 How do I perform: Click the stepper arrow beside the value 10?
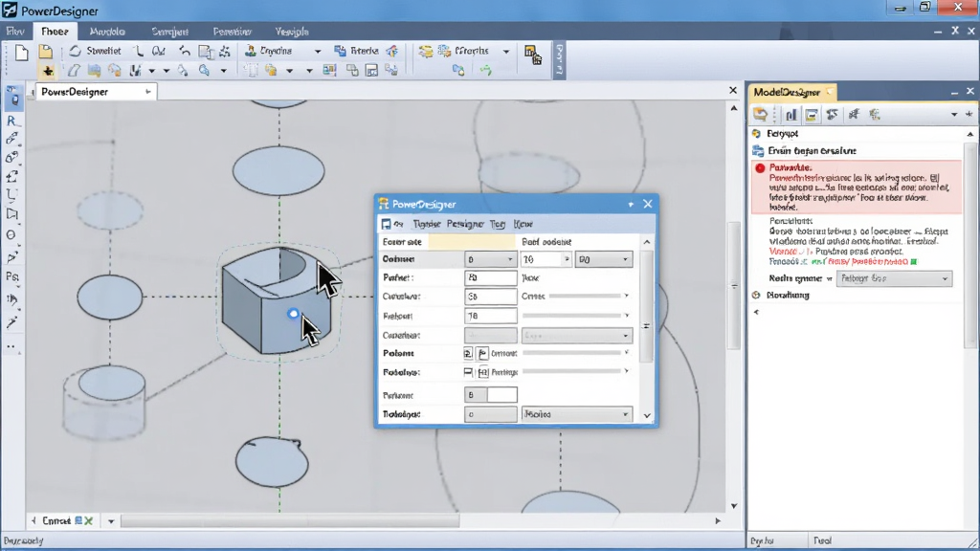point(567,259)
